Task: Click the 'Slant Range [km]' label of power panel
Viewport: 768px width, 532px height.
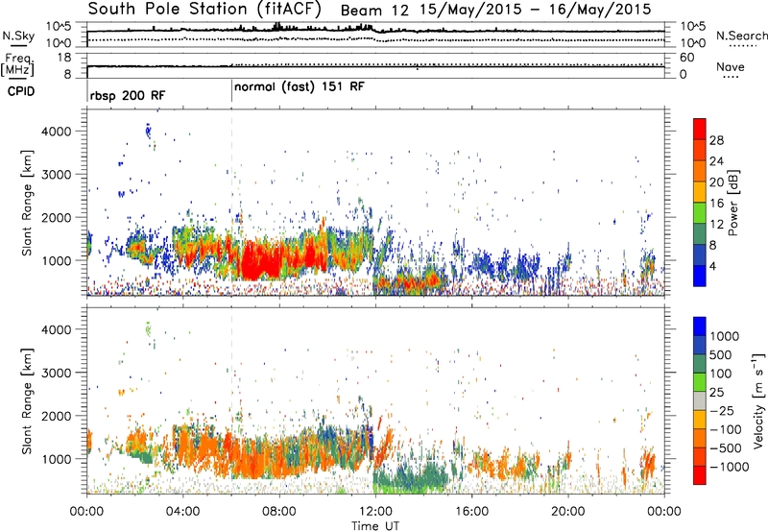Action: [x=28, y=203]
